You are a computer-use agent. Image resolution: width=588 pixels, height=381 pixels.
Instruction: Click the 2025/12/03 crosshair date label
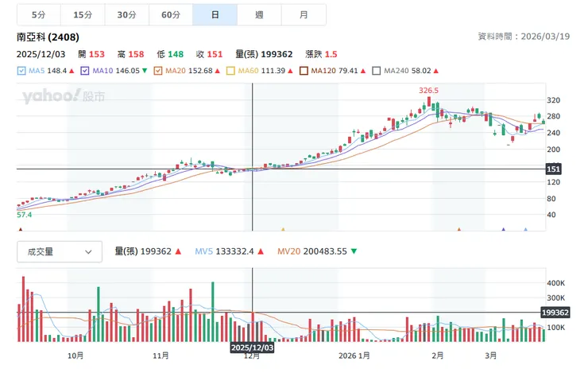click(x=253, y=348)
